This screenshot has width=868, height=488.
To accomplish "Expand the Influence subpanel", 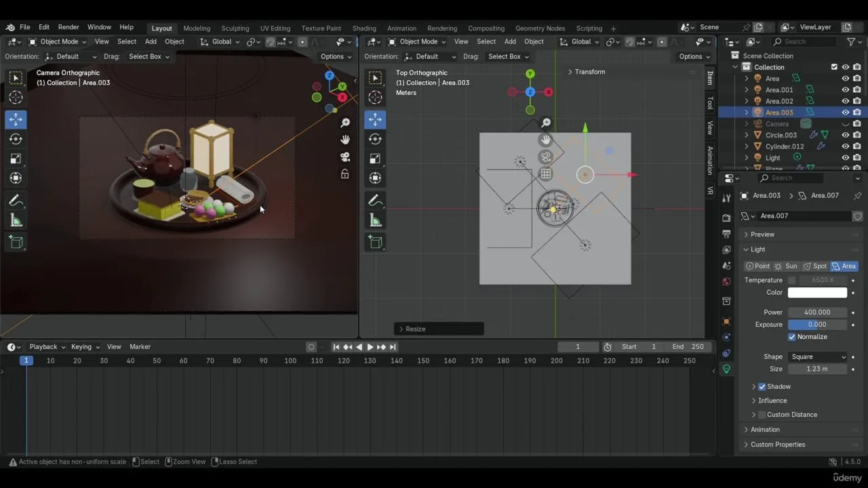I will pos(772,401).
